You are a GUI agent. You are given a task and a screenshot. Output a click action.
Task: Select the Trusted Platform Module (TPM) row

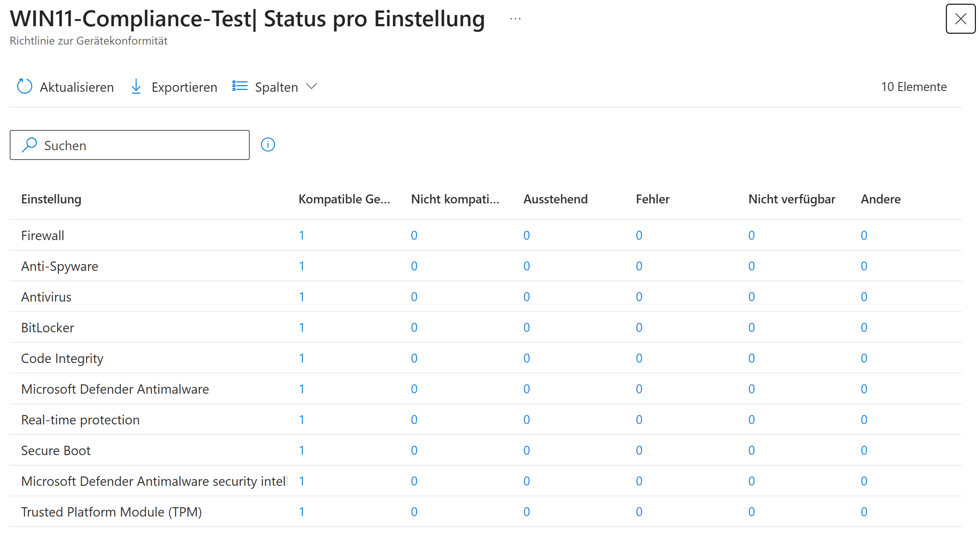(x=111, y=512)
